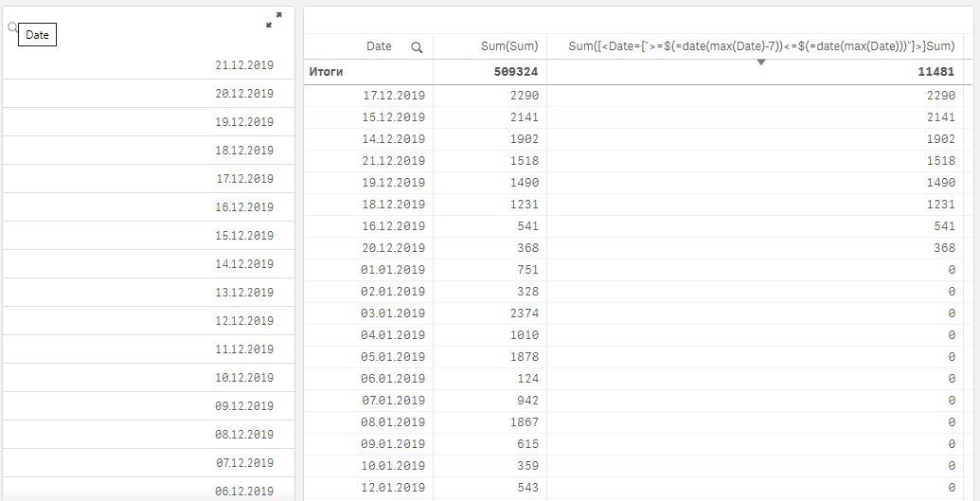
Task: Click the search icon in the Date filter pane
Action: (x=12, y=28)
